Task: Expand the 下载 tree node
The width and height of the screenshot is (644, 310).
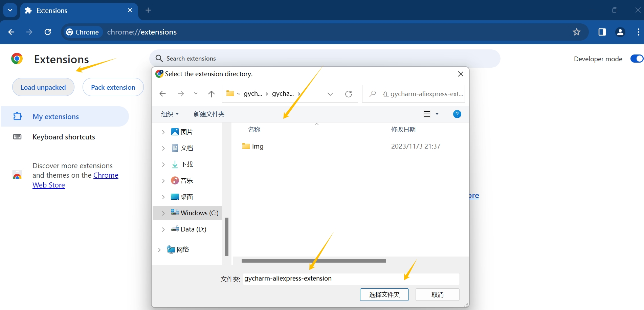Action: click(x=163, y=164)
